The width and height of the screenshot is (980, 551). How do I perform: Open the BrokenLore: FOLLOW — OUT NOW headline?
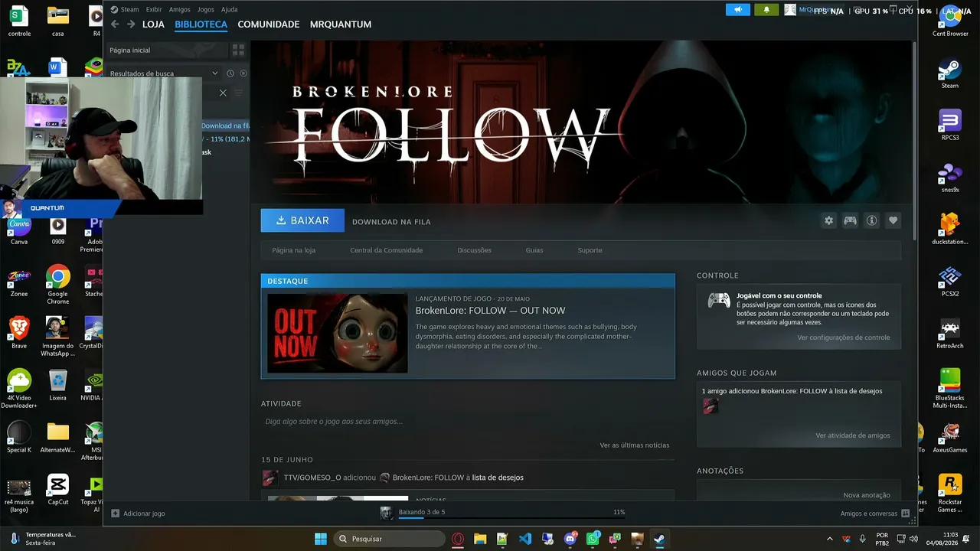point(490,311)
